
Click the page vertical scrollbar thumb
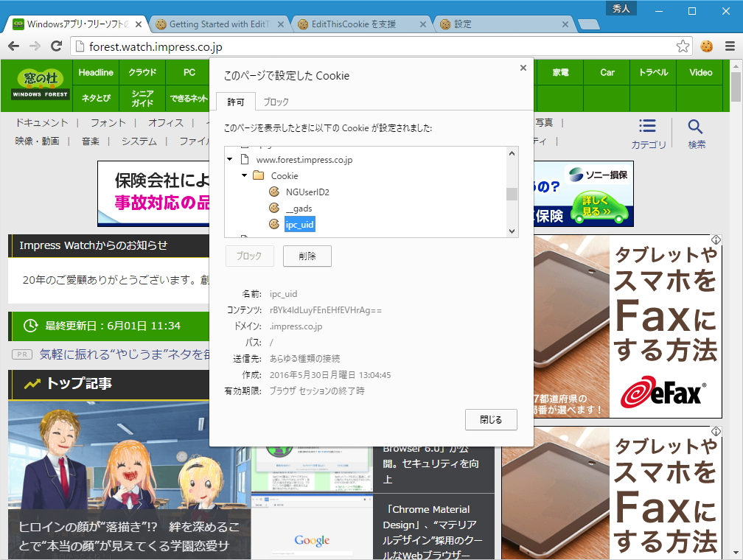coord(736,87)
